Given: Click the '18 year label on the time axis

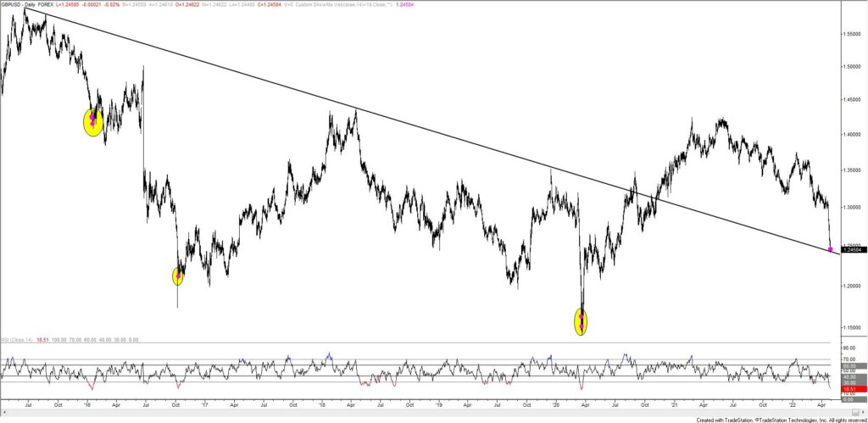Looking at the screenshot, I should (321, 404).
